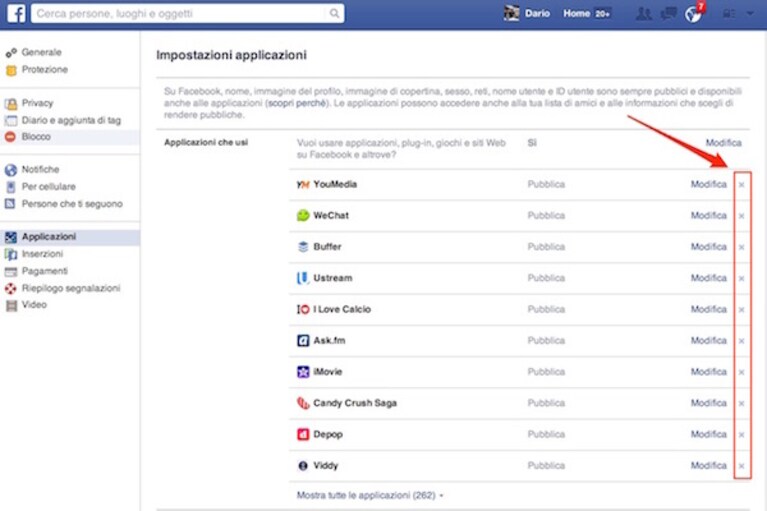The image size is (767, 511).
Task: Go to Home in top bar
Action: 576,13
